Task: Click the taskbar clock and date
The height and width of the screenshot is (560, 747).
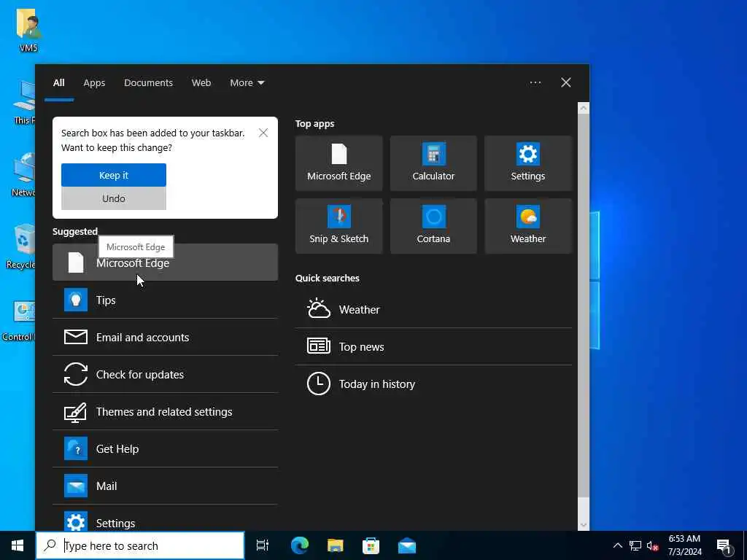Action: pyautogui.click(x=684, y=545)
